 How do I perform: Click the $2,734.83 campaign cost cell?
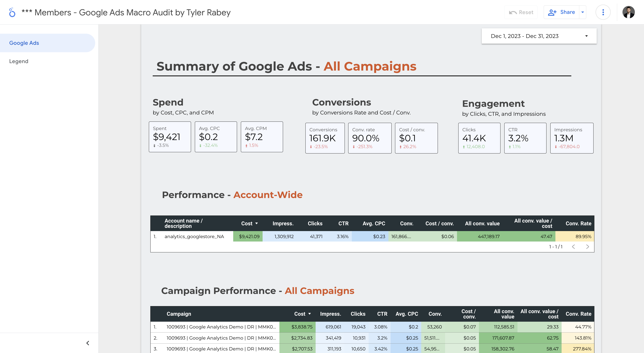[x=298, y=338]
